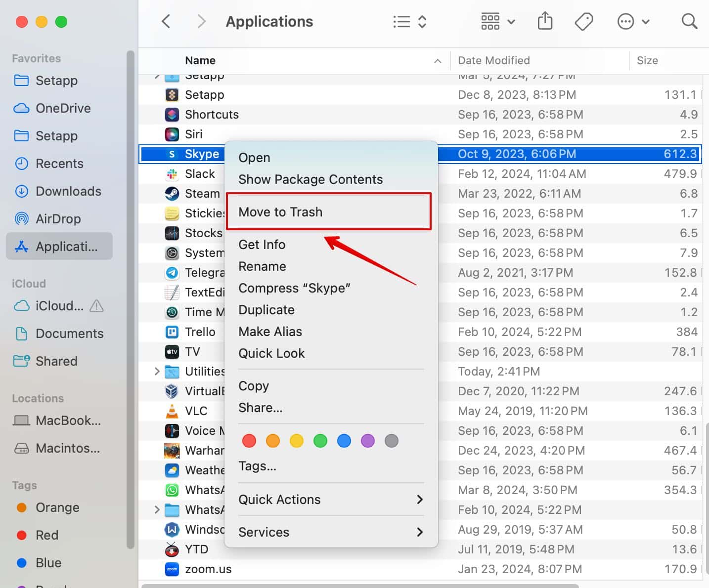Image resolution: width=709 pixels, height=588 pixels.
Task: Choose Compress "Skype" option
Action: [x=294, y=288]
